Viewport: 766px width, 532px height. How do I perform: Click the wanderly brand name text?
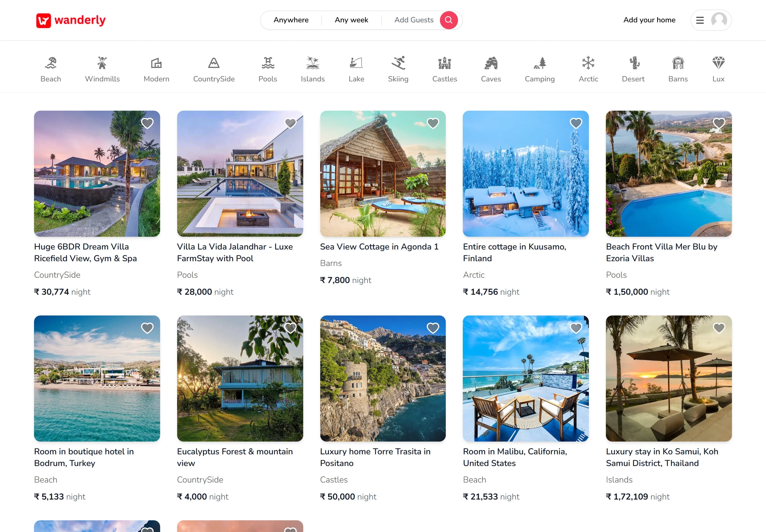[x=80, y=20]
